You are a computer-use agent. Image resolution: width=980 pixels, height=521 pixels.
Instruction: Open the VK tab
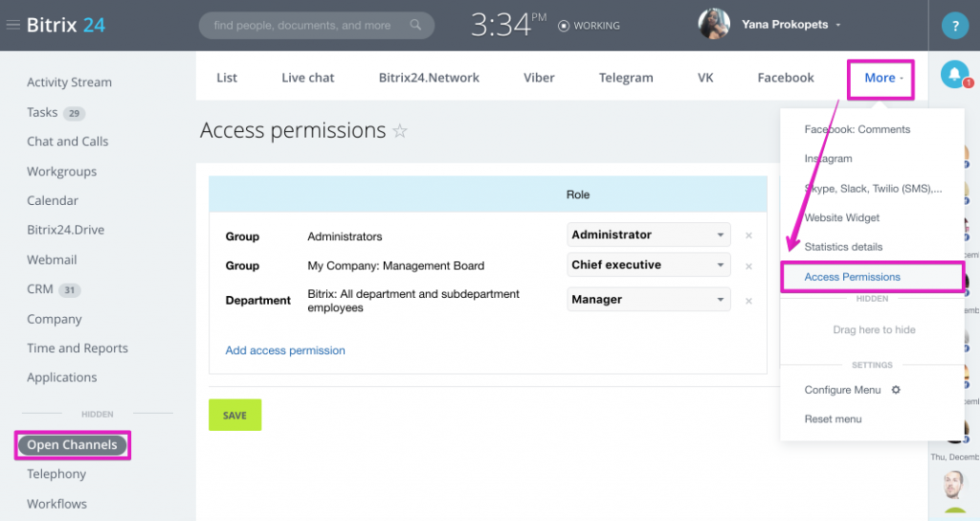705,78
